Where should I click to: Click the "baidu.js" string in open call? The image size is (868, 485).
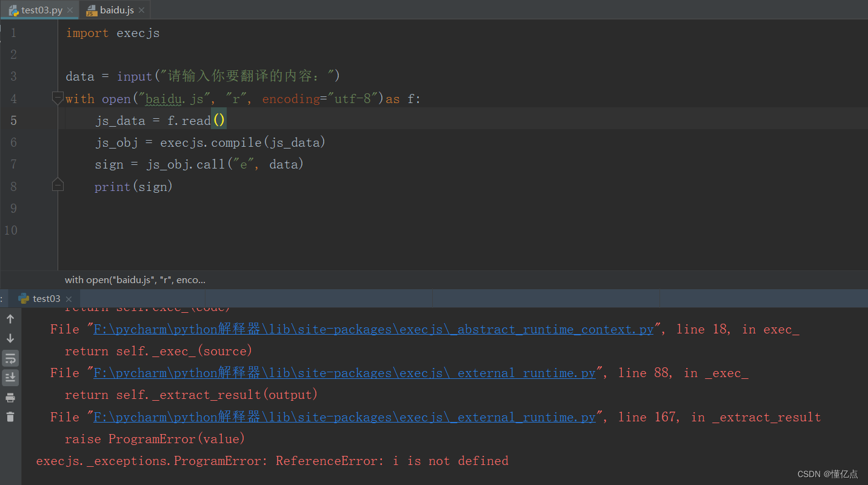tap(173, 99)
